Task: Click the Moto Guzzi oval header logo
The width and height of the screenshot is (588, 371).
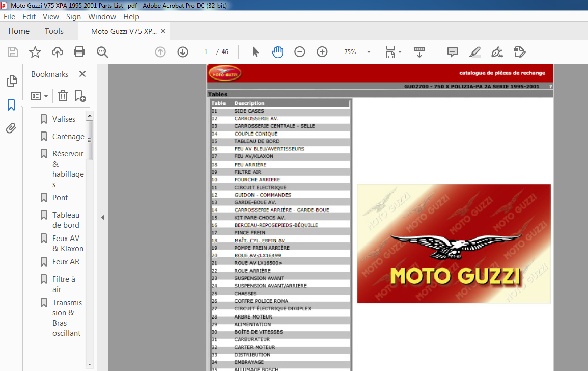Action: pyautogui.click(x=225, y=73)
